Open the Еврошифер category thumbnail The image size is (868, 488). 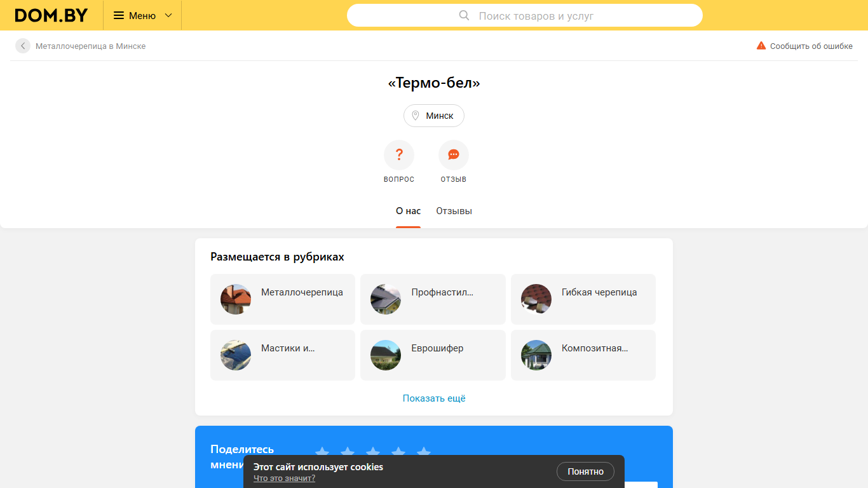[x=386, y=355]
